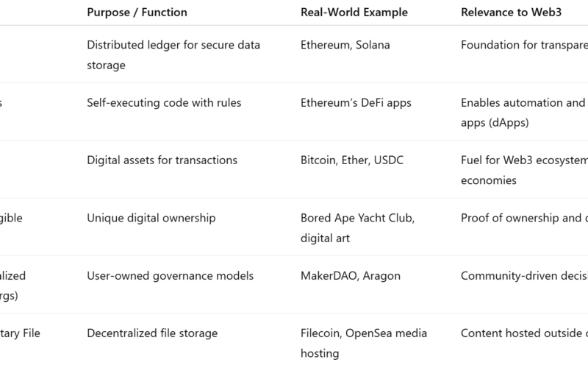Click the Purpose / Function column header
The height and width of the screenshot is (368, 588).
[137, 13]
